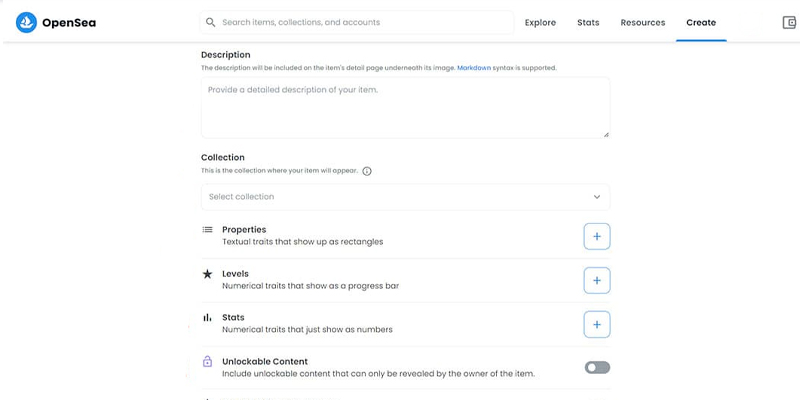
Task: Add a level with plus button
Action: 597,281
